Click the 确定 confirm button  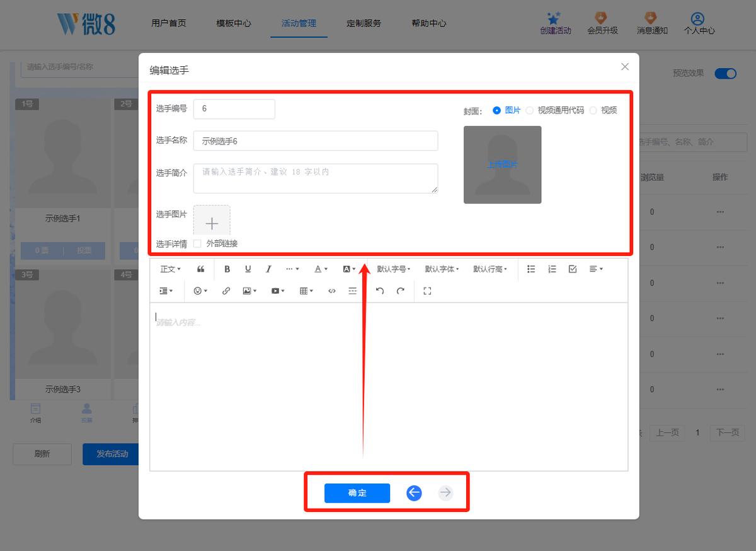pos(357,493)
